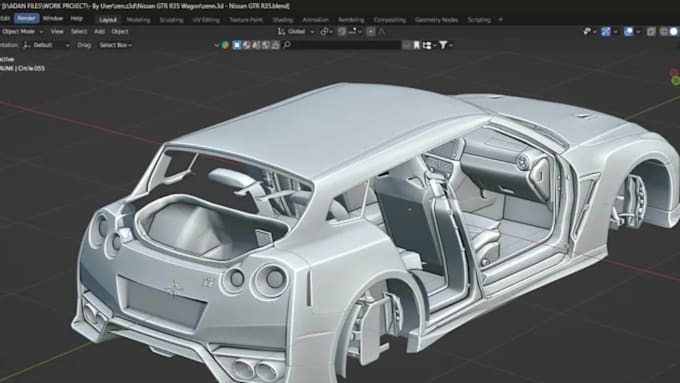Click the magnifier search icon
680x383 pixels.
point(287,45)
